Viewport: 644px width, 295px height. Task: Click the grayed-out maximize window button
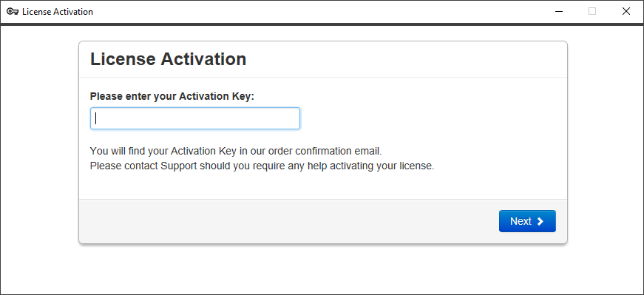tap(592, 12)
